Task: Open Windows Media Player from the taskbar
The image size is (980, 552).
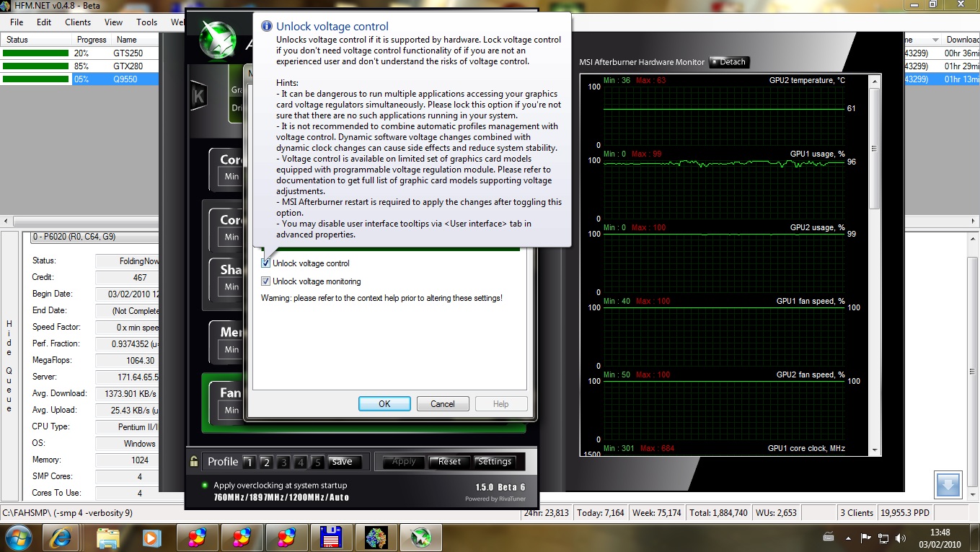Action: [151, 538]
